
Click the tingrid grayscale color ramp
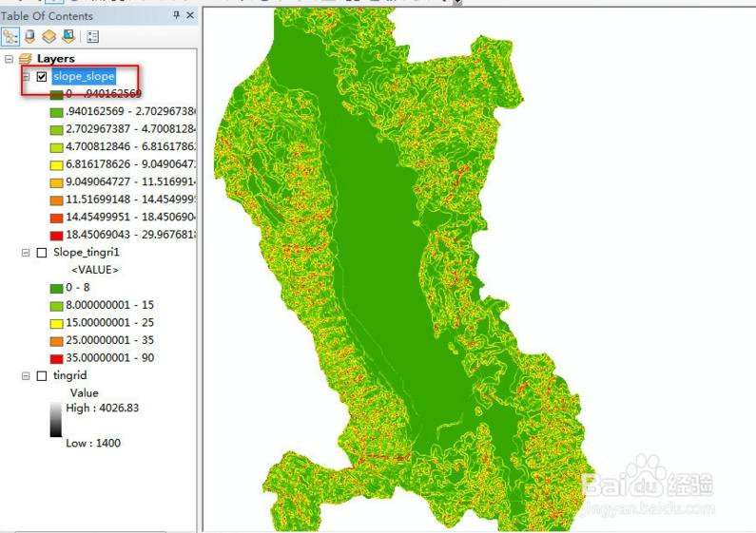56,420
